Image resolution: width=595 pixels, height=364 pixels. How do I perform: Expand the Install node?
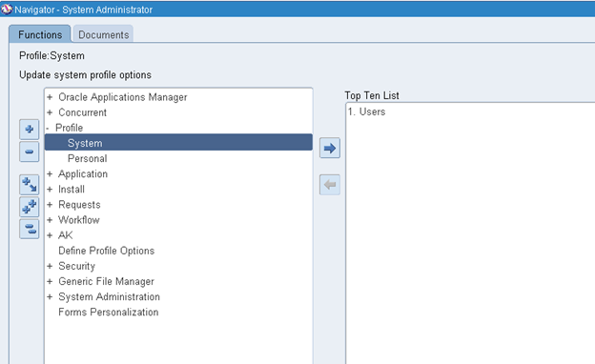(x=50, y=190)
